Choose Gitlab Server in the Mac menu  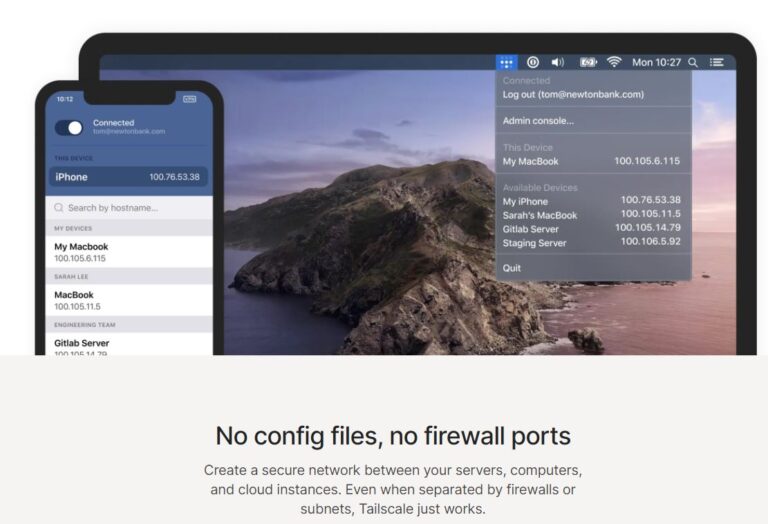pyautogui.click(x=594, y=229)
